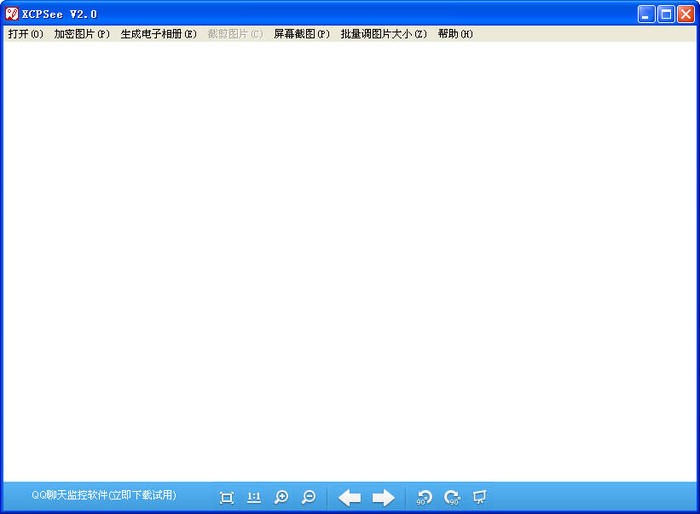Click the fit-to-window icon
The image size is (700, 514).
[x=227, y=497]
